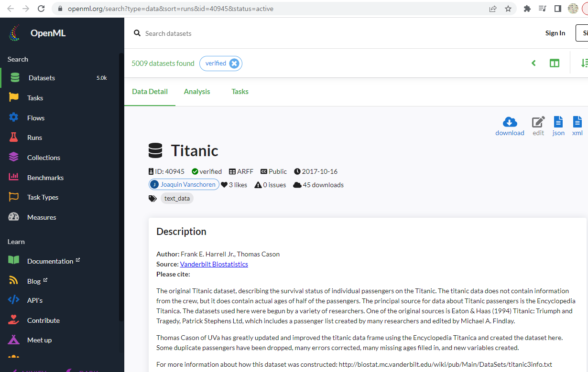Screen dimensions: 588x372
Task: Click the 3 likes heart
Action: point(224,185)
